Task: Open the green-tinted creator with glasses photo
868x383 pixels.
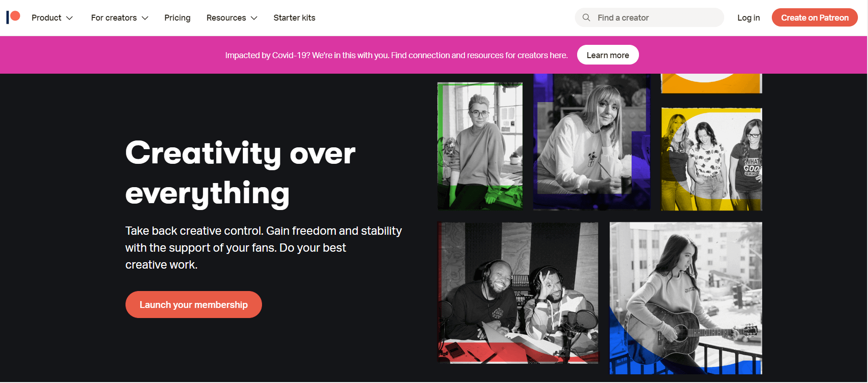Action: pyautogui.click(x=480, y=146)
